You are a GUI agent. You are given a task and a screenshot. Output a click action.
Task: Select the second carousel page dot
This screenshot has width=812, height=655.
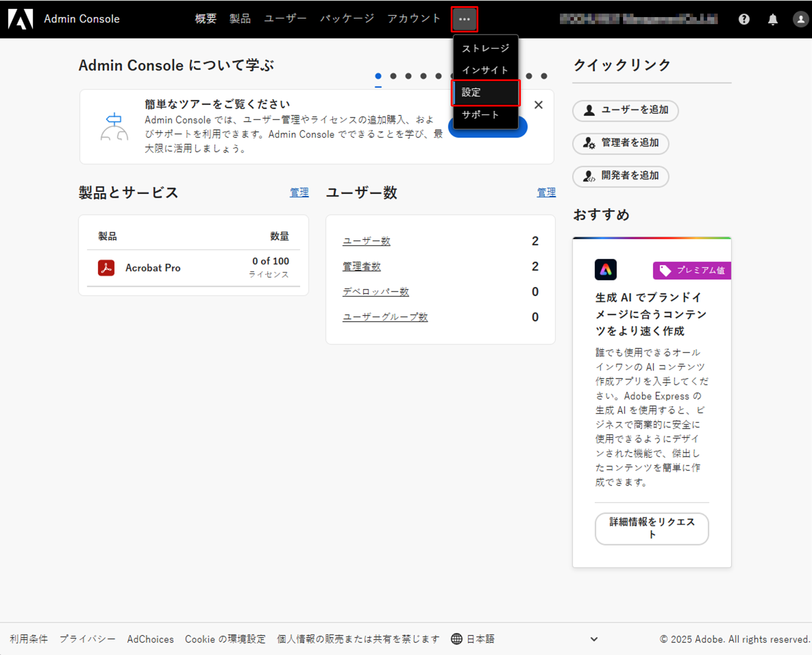(393, 76)
